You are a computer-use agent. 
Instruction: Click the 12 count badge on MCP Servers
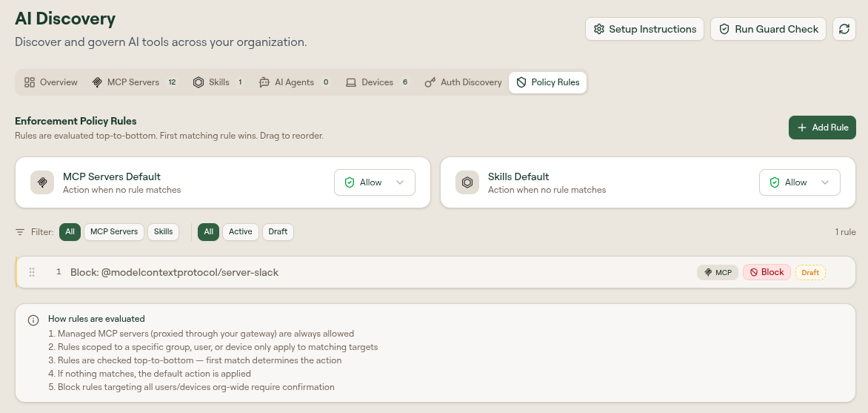[x=172, y=82]
